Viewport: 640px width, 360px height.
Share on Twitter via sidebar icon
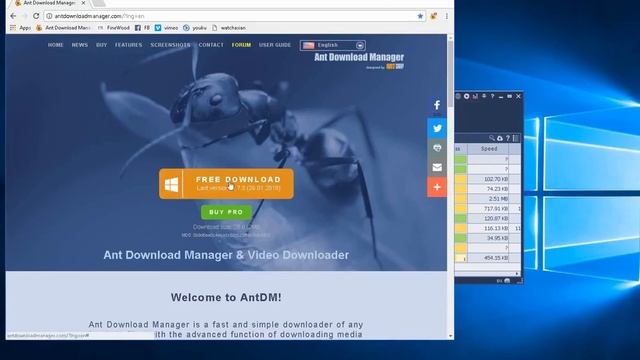click(437, 128)
